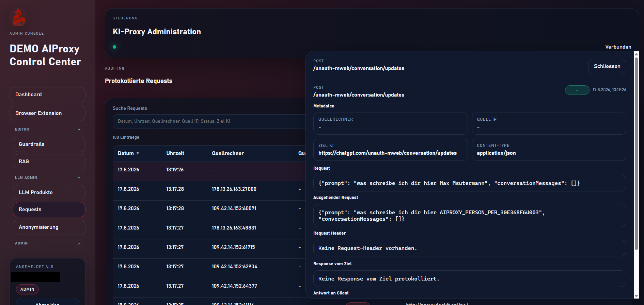The height and width of the screenshot is (305, 644).
Task: Click the application/json content-type value
Action: [x=496, y=153]
